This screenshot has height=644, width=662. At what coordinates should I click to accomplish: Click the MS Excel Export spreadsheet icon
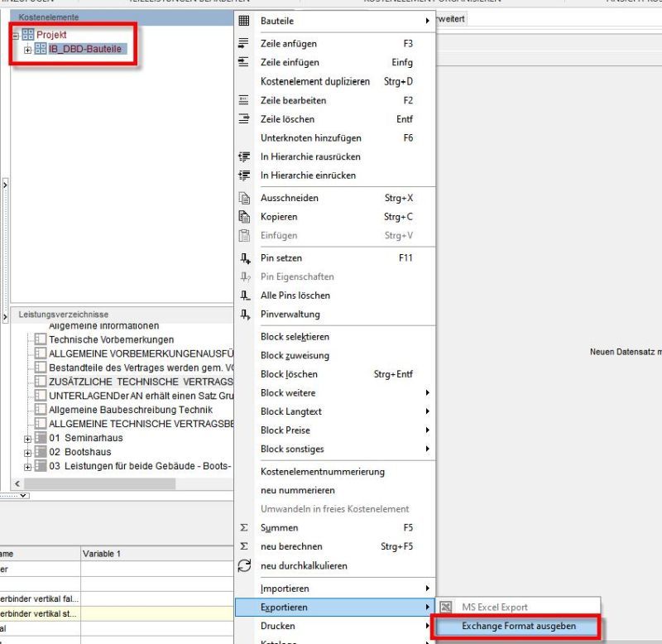(x=448, y=605)
